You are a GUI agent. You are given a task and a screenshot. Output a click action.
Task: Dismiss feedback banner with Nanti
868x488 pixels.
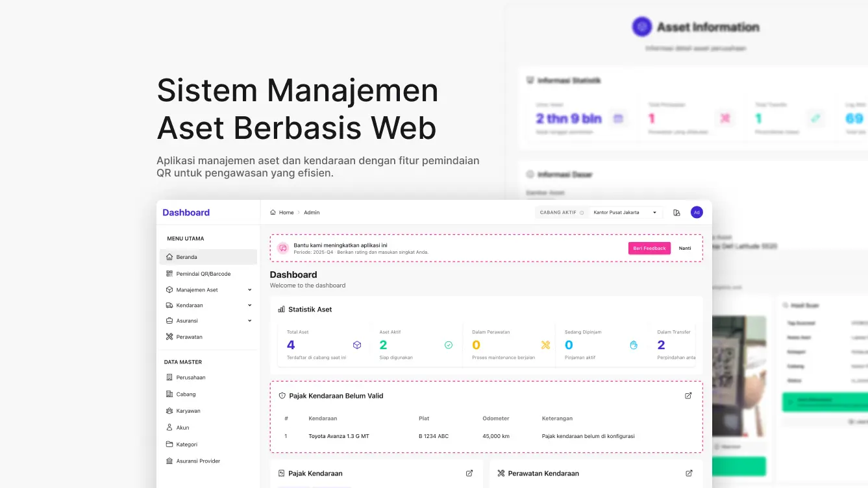pos(685,248)
